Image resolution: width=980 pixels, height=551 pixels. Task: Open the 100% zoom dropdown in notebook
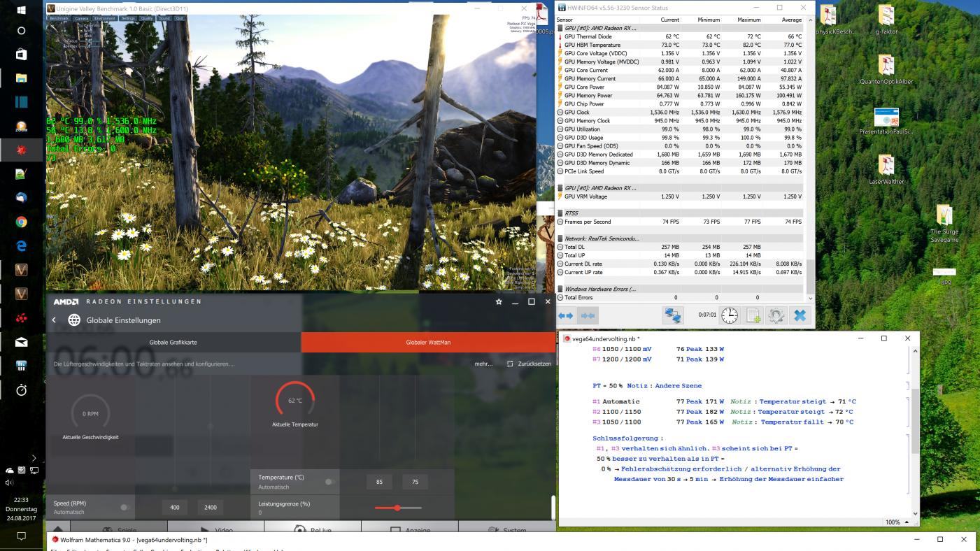coord(898,522)
